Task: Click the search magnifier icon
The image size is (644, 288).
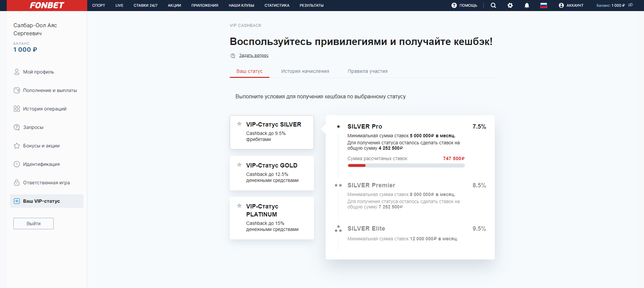Action: coord(493,5)
